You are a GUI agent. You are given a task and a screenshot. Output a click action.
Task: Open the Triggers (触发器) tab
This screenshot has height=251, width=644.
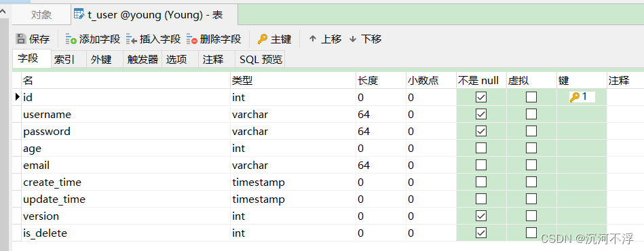click(143, 60)
